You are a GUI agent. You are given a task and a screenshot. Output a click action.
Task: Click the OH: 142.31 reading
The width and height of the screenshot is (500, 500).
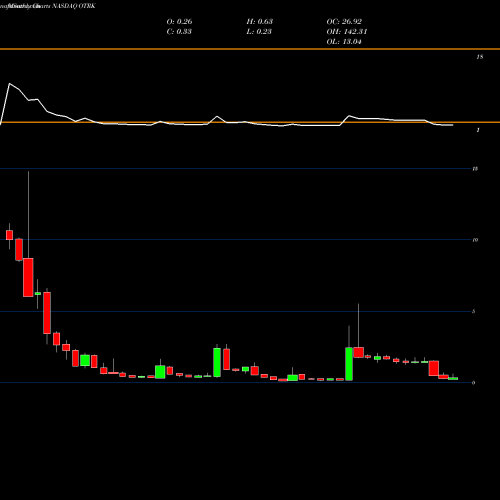[347, 31]
